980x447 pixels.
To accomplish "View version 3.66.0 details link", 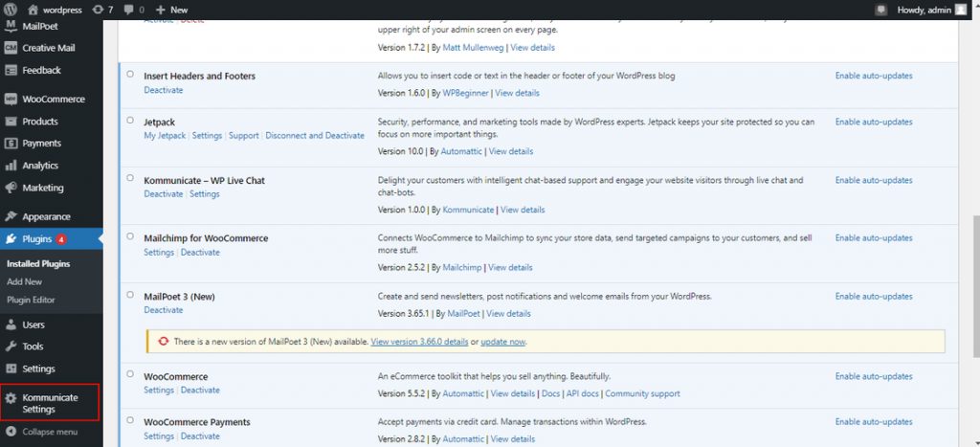I will [x=419, y=342].
